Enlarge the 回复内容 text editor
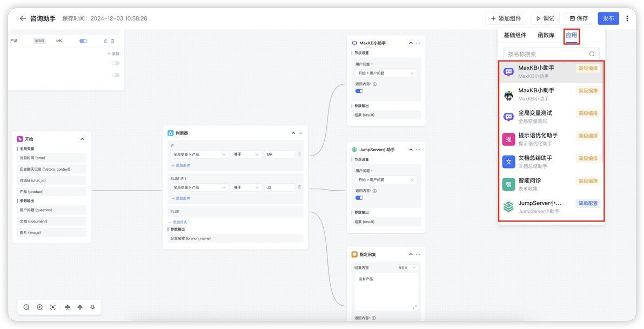 414,307
